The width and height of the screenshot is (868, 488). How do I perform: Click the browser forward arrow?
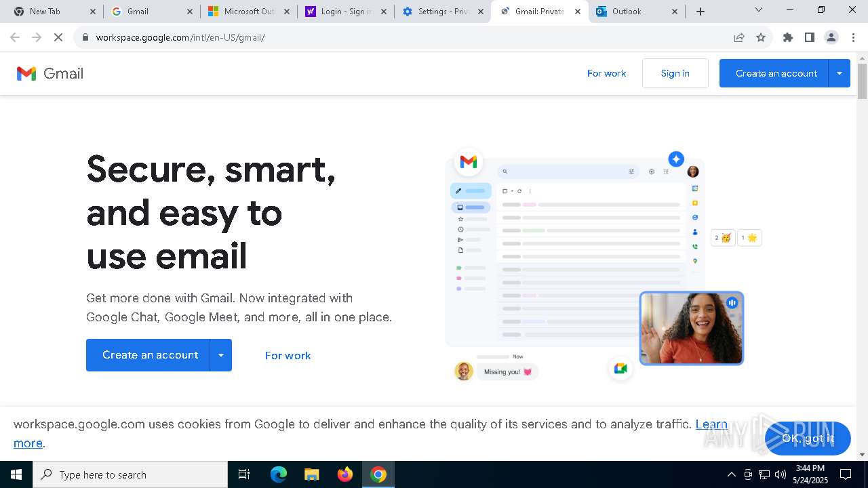37,37
